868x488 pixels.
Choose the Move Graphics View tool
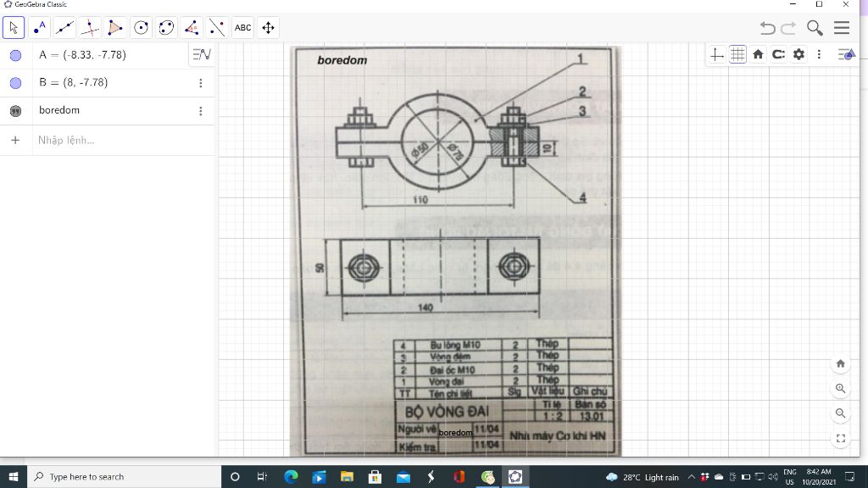(x=269, y=28)
